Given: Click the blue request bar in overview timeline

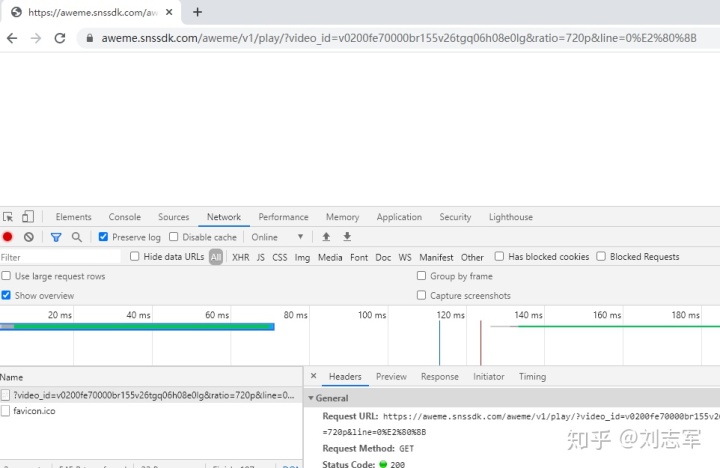Looking at the screenshot, I should tap(137, 327).
